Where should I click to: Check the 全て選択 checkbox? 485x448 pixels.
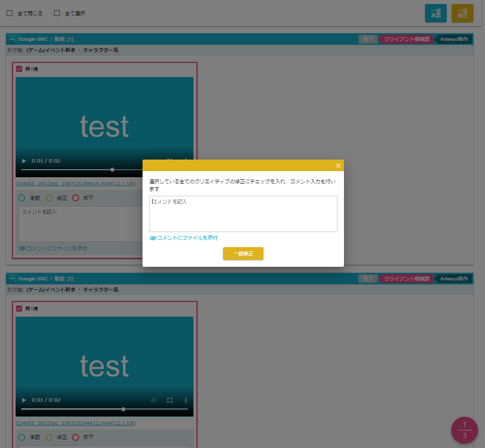(x=57, y=13)
